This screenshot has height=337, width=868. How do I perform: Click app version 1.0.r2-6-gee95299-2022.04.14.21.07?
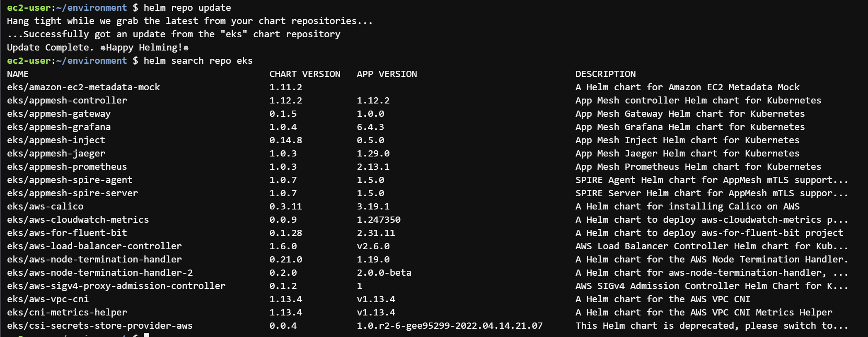450,326
